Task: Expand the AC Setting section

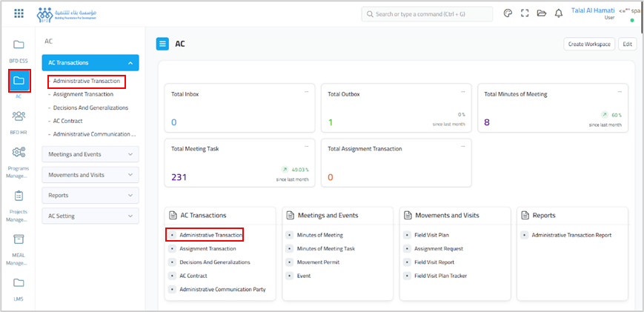Action: tap(90, 216)
